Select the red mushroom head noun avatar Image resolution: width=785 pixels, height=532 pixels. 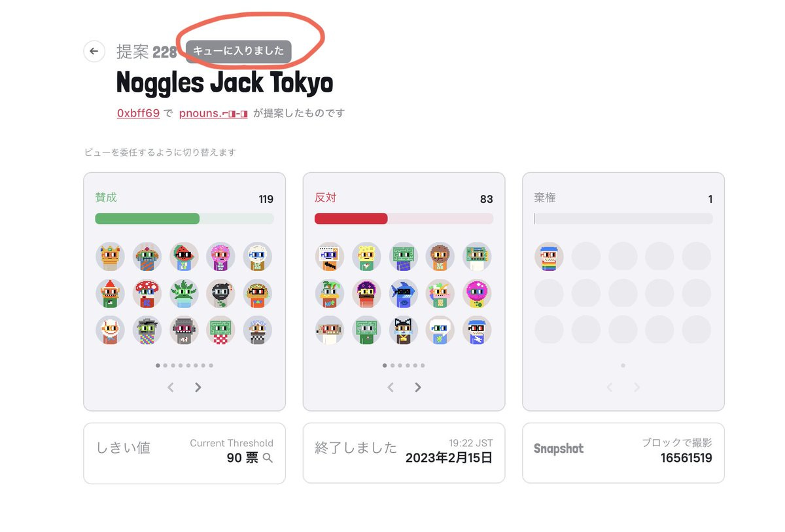(x=147, y=293)
